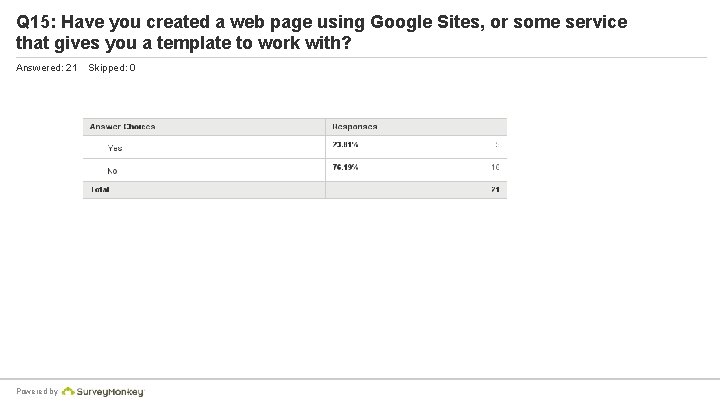Click the No response count
Image resolution: width=720 pixels, height=405 pixels.
(x=495, y=167)
